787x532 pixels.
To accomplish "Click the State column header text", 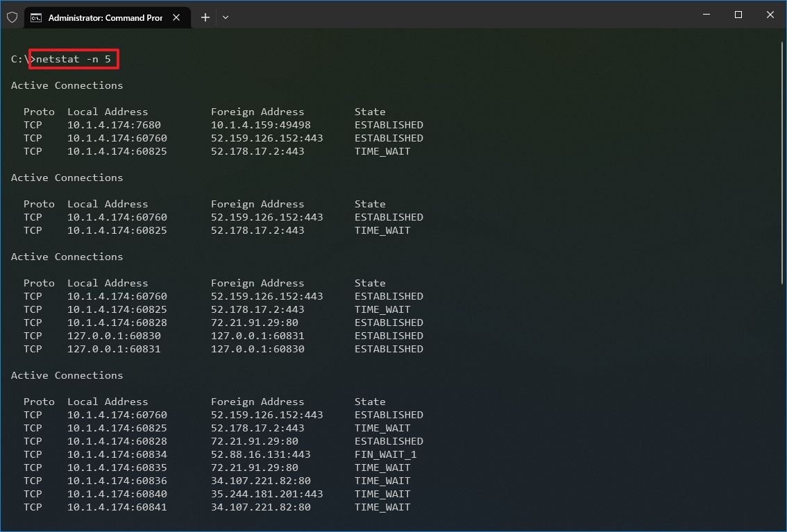I will [x=370, y=111].
